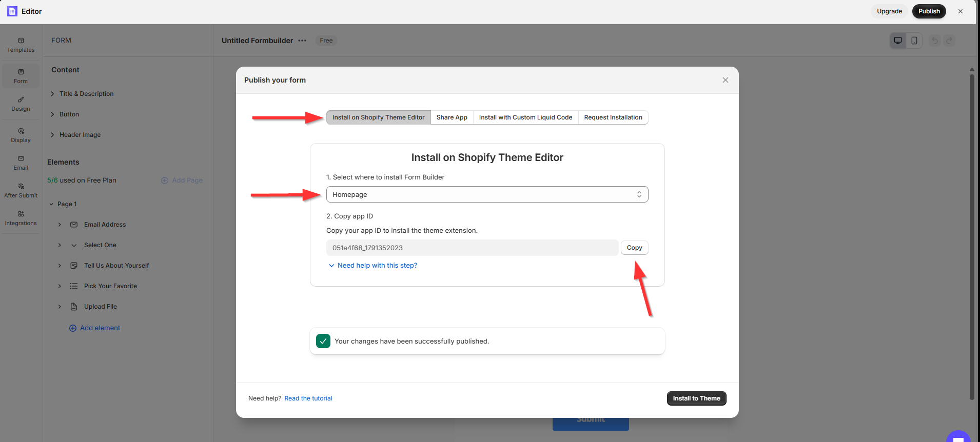
Task: Select the Tell Us About Yourself element
Action: click(x=116, y=266)
